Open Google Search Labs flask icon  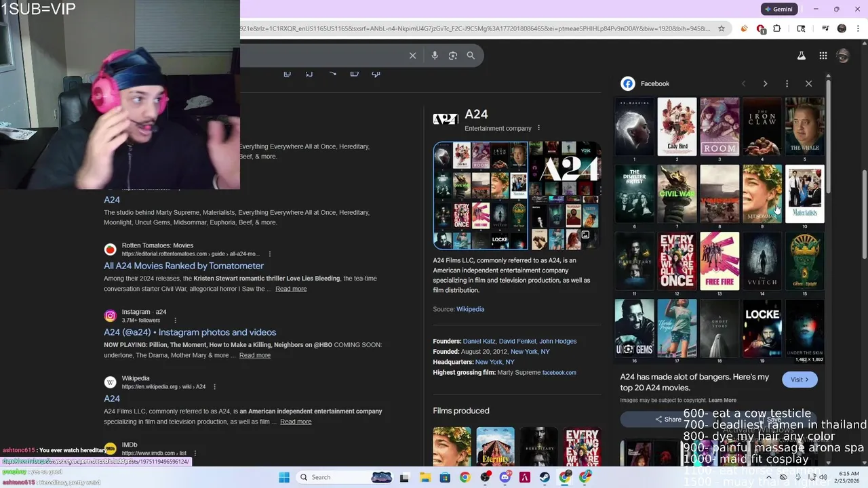[x=801, y=56]
